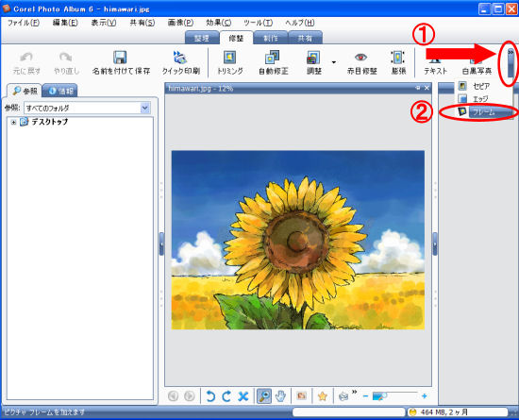Viewport: 519px width, 420px height.
Task: Open the 画像(P) menu
Action: pyautogui.click(x=180, y=23)
